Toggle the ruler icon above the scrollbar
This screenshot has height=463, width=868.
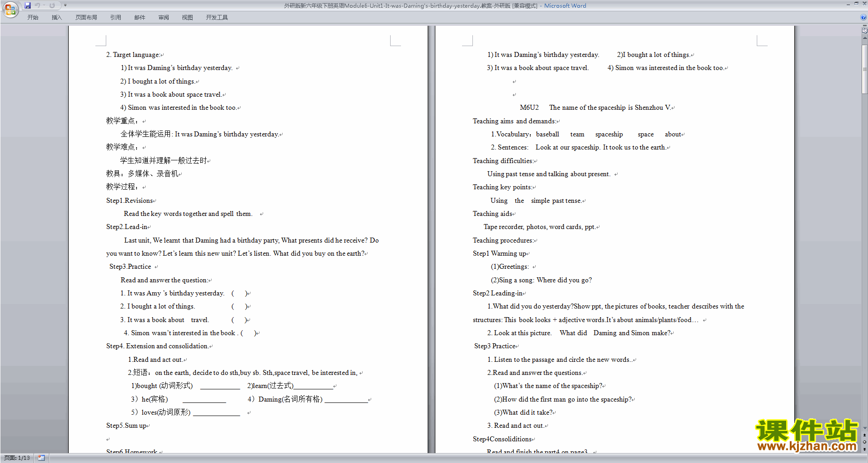click(864, 31)
